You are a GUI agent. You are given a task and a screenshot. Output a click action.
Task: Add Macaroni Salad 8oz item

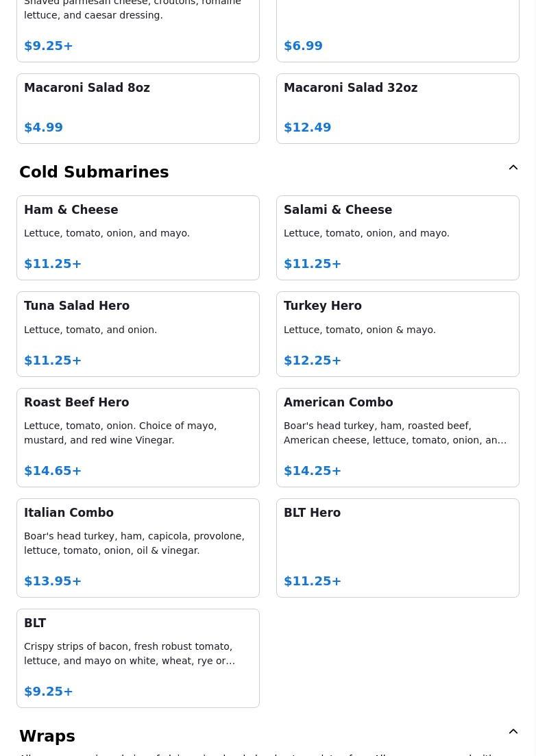(x=138, y=108)
